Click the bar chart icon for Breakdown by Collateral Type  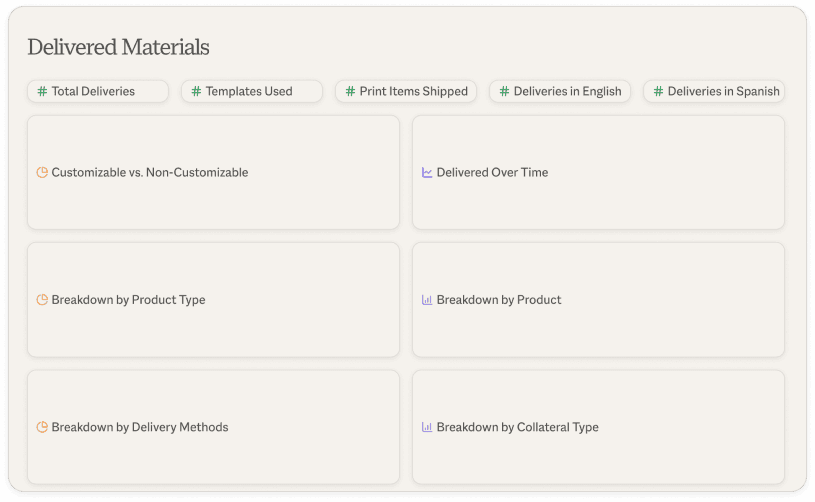[427, 427]
